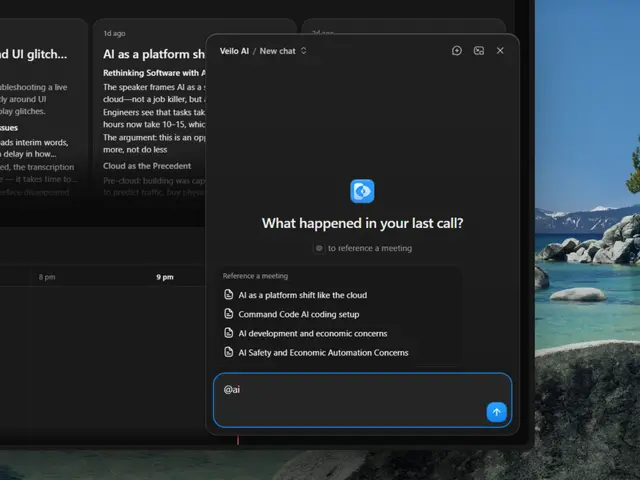640x480 pixels.
Task: Click the red current-time timeline marker
Action: pos(238,440)
